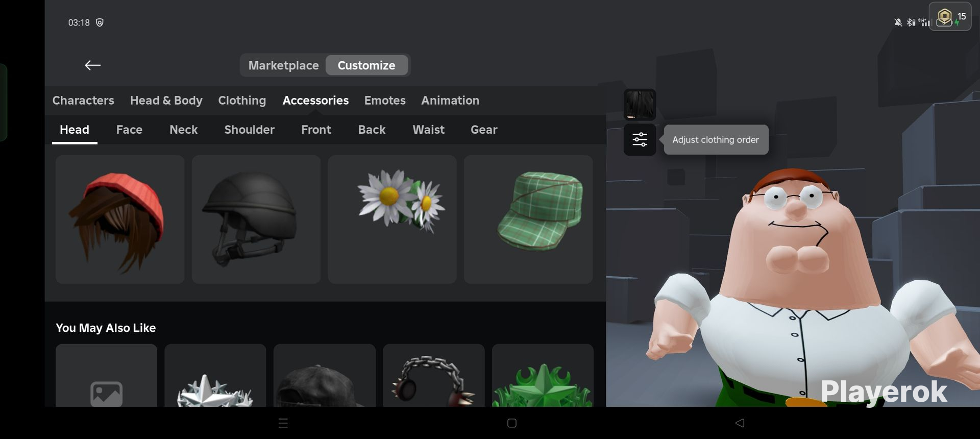Tap the shield icon next to the clock
This screenshot has width=980, height=439.
(100, 22)
